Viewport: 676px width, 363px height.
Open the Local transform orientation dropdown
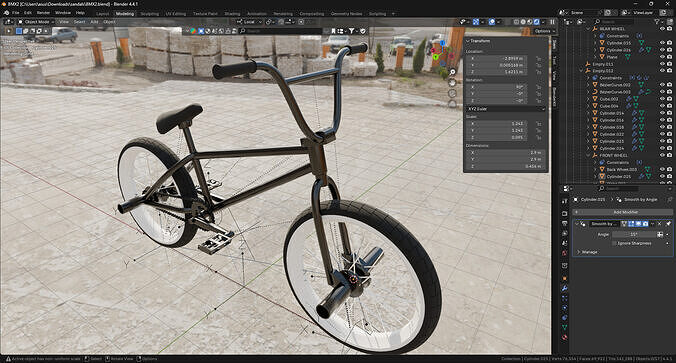[249, 22]
